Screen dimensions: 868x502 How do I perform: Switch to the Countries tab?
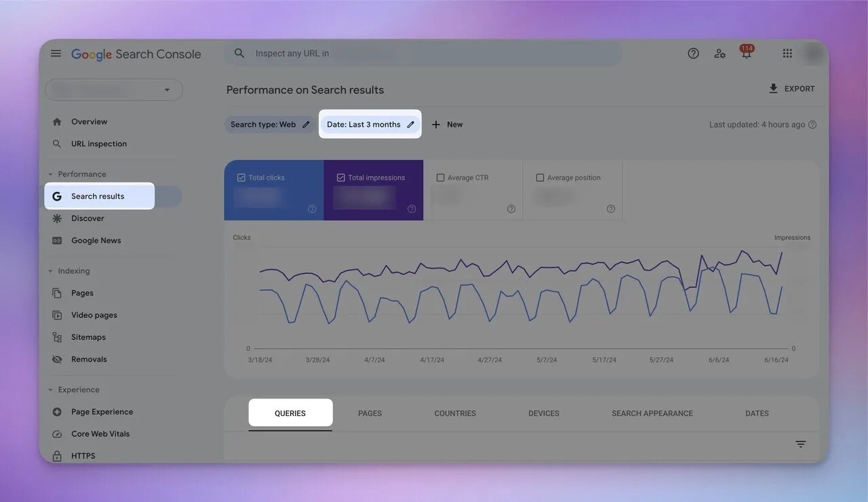coord(455,413)
